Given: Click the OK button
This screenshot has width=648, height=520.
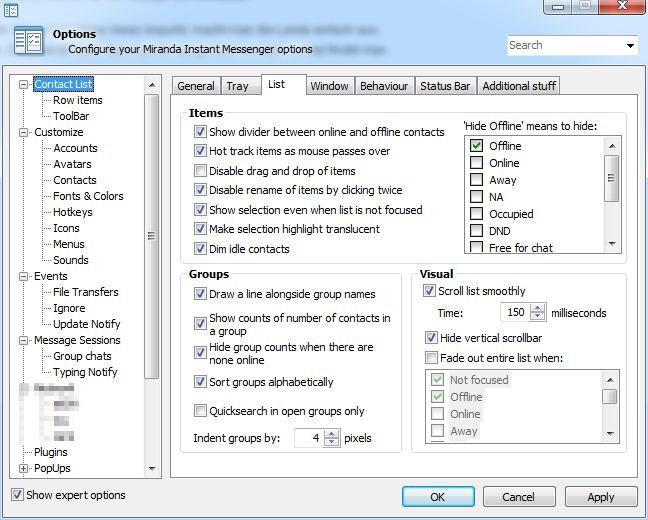Looking at the screenshot, I should 438,497.
